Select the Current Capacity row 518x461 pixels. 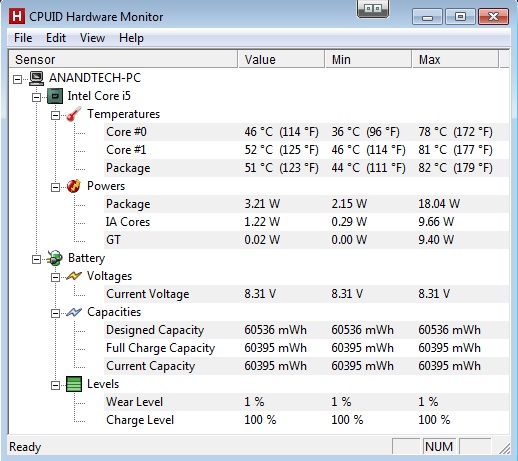[x=306, y=366]
